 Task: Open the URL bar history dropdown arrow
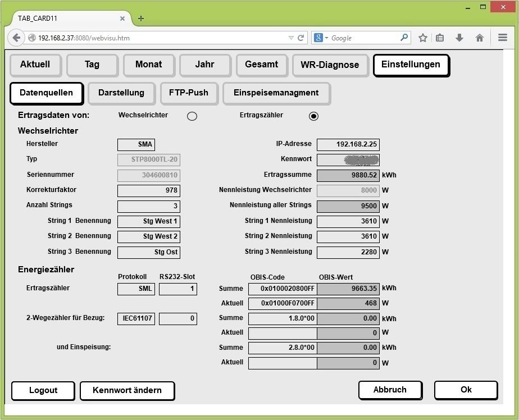(x=290, y=38)
